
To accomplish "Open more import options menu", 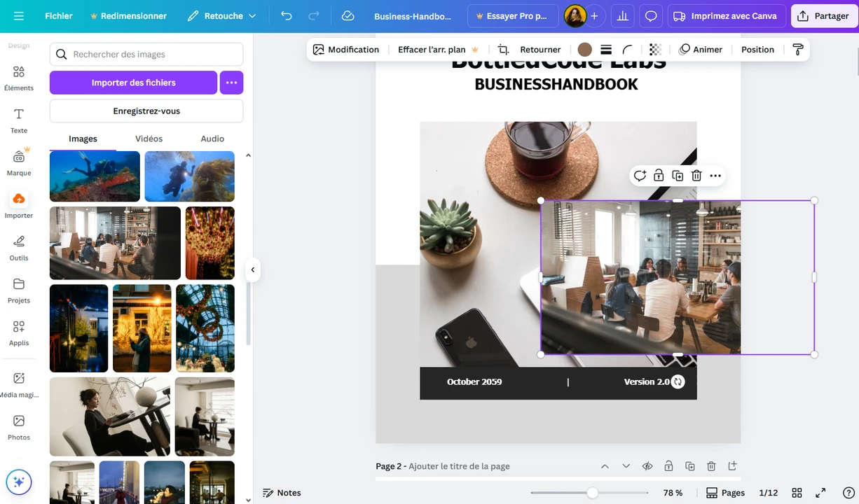I will pos(231,83).
